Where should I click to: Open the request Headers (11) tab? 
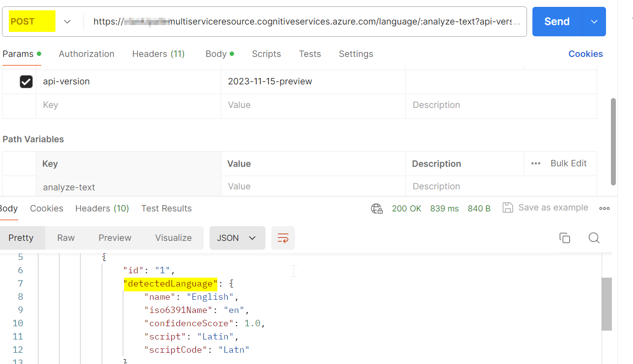158,54
